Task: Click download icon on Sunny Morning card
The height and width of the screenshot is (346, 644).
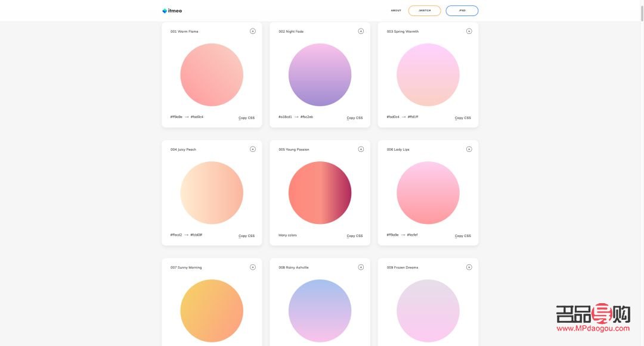Action: [x=253, y=267]
